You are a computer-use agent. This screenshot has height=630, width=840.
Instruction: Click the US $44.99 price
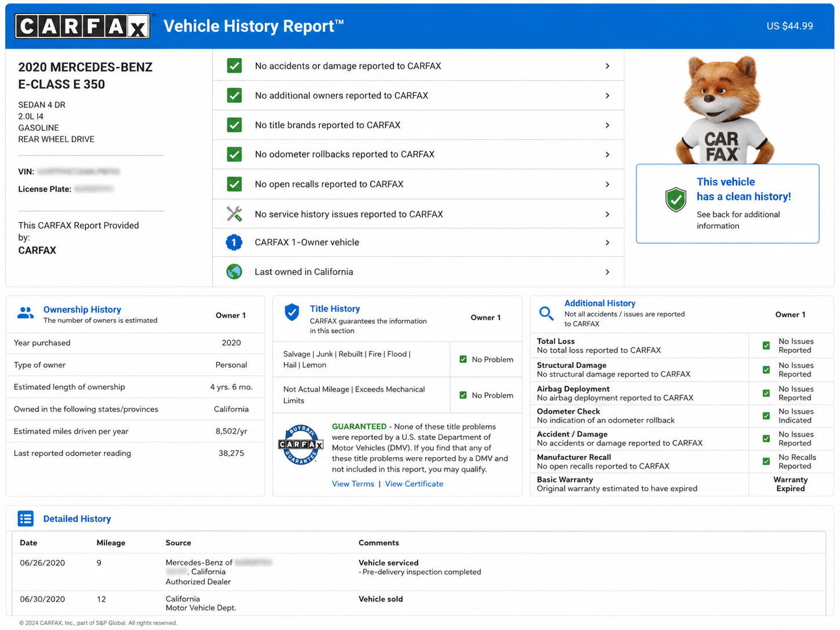tap(790, 26)
